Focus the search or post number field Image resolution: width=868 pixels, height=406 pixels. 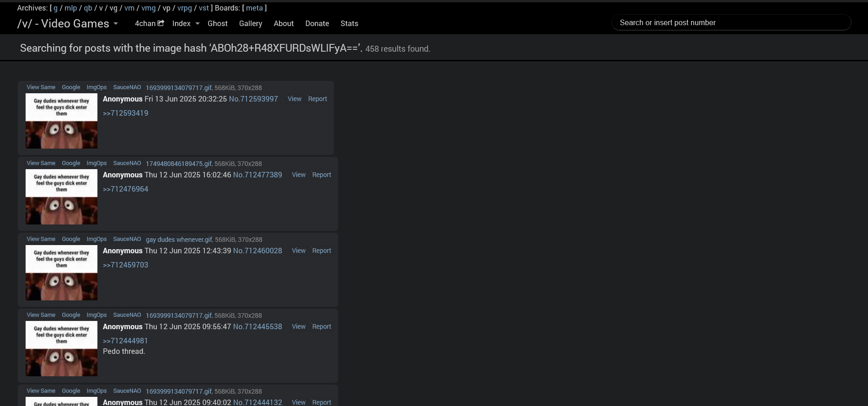(731, 22)
